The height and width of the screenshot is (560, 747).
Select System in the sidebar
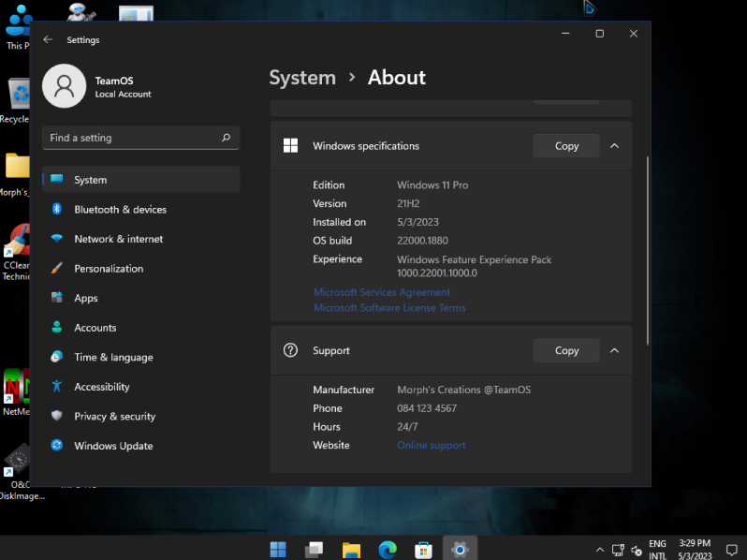[140, 180]
